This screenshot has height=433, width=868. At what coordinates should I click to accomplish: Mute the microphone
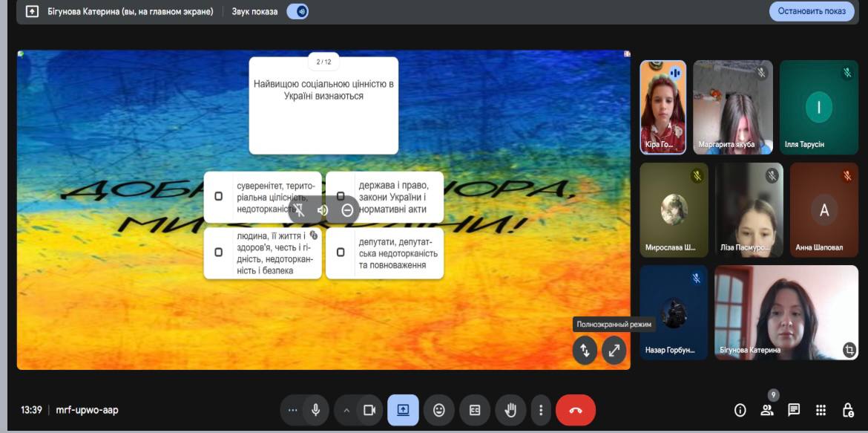(316, 410)
